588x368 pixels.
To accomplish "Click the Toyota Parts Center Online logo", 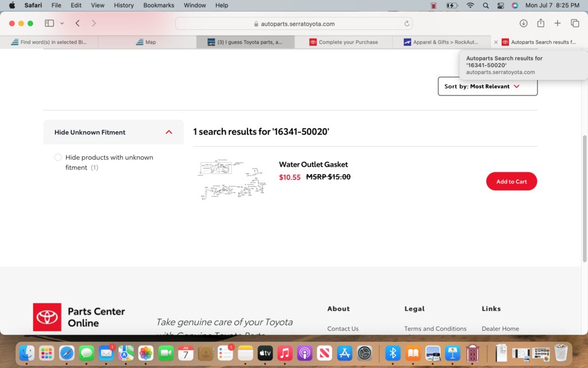I will (79, 317).
